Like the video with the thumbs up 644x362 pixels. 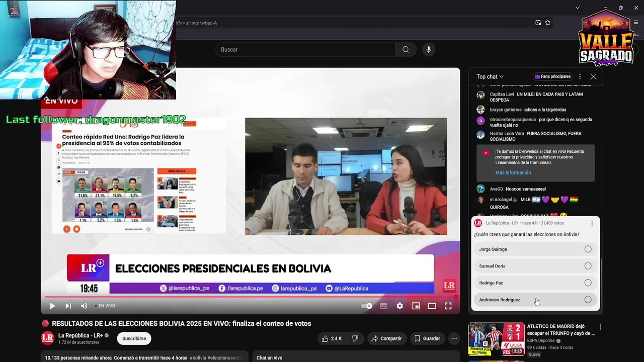332,338
